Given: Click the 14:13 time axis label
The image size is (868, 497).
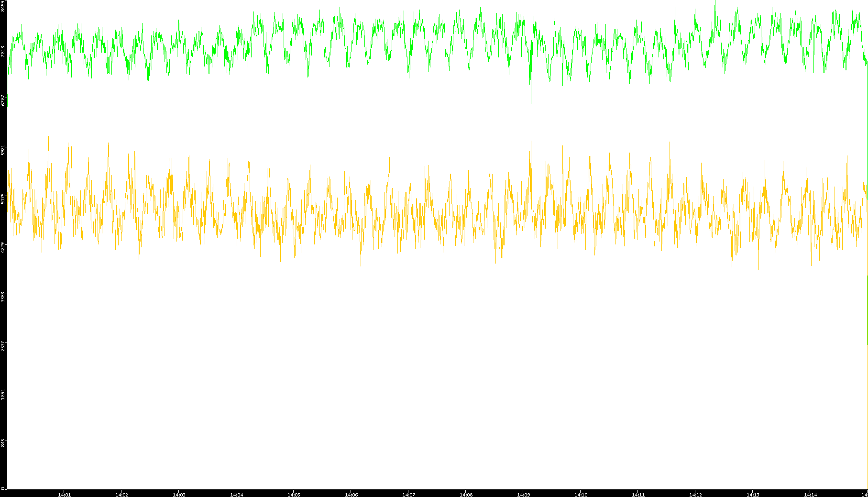Looking at the screenshot, I should pyautogui.click(x=753, y=495).
